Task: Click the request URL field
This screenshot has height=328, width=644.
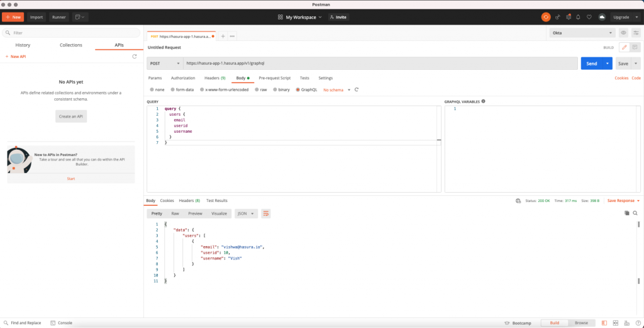Action: [380, 64]
